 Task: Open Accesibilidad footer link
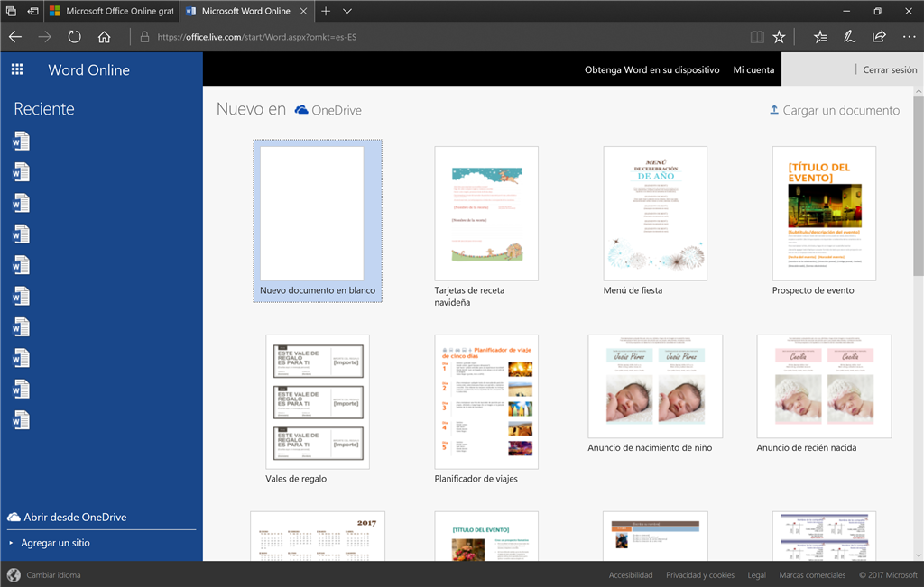tap(631, 575)
